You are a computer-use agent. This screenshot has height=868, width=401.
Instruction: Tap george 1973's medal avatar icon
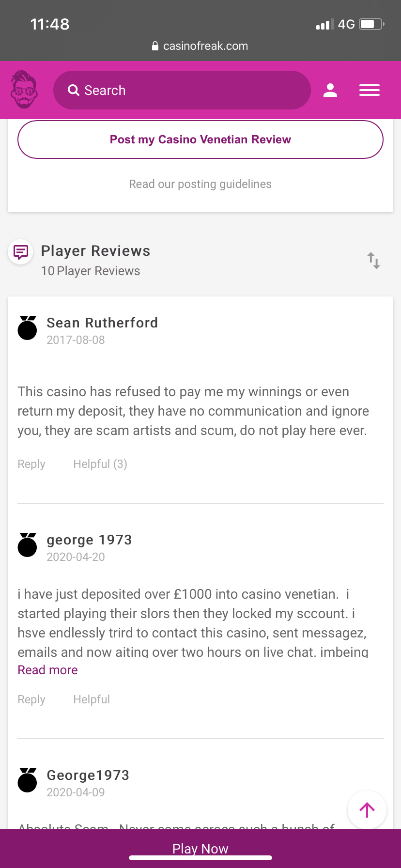pos(27,545)
